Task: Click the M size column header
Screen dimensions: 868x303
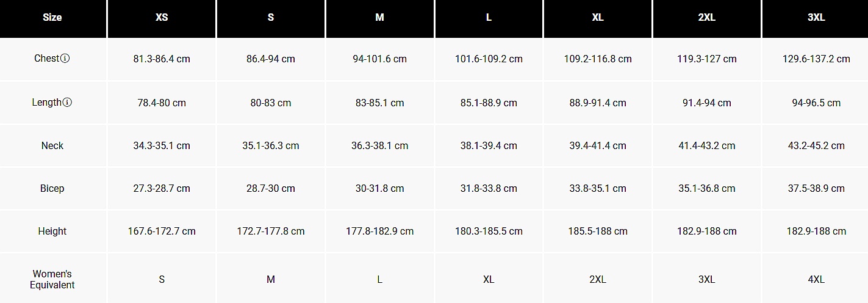Action: pos(380,18)
